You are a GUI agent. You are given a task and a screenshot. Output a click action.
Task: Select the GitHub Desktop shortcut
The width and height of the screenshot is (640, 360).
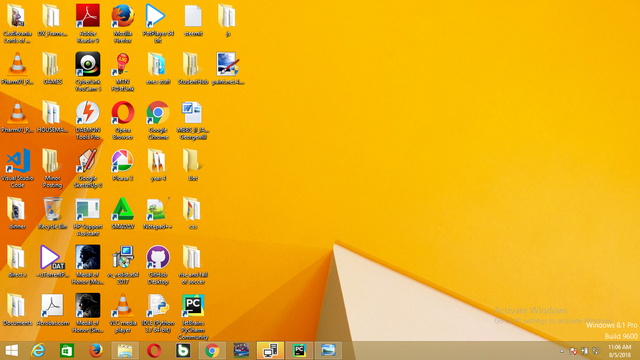pos(158,264)
